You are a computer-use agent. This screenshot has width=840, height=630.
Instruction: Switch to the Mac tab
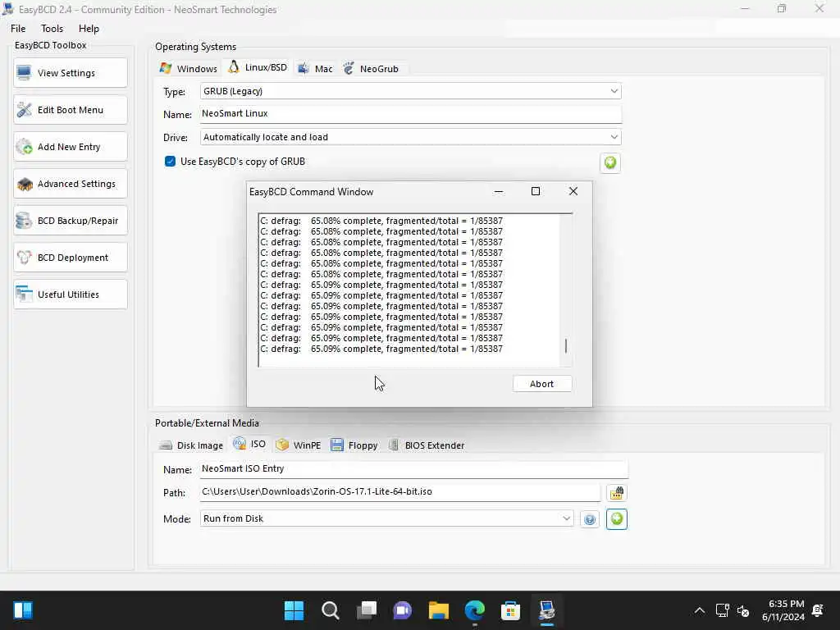(x=316, y=69)
